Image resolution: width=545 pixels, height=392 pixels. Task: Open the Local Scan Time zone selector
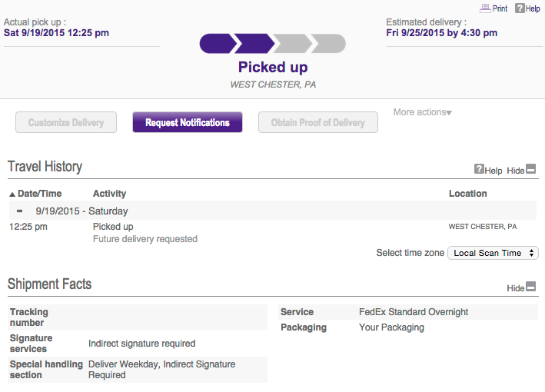click(493, 253)
